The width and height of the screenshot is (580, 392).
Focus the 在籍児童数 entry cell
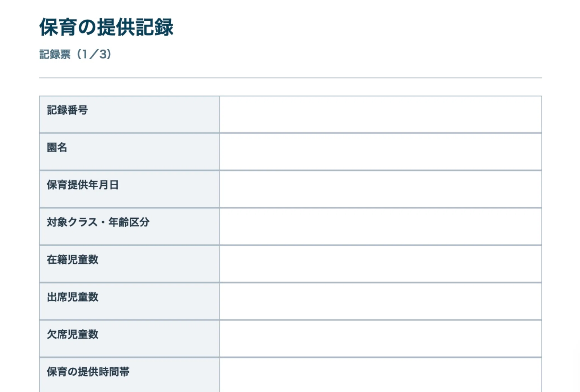click(x=381, y=264)
